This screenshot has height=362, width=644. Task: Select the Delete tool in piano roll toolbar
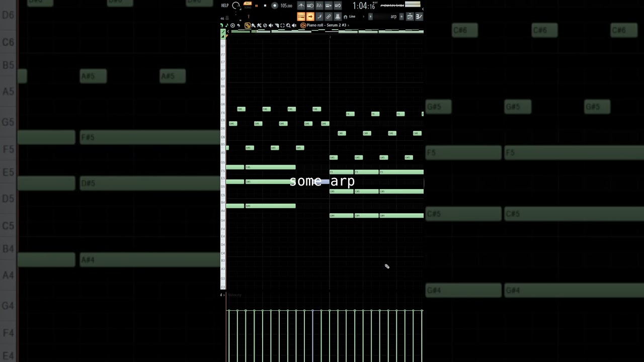point(265,25)
